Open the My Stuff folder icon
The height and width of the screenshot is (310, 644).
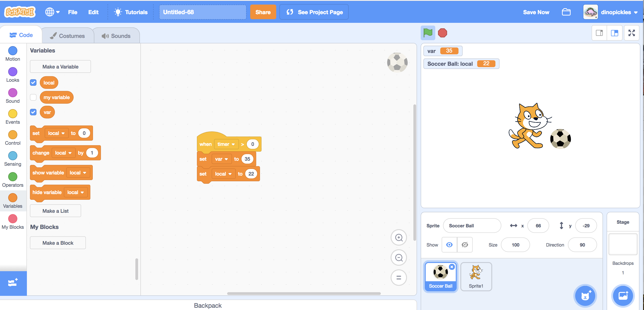pos(566,12)
